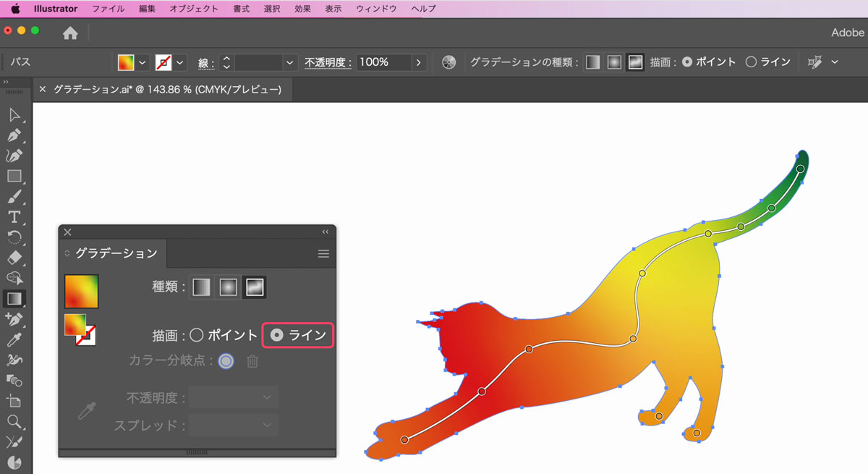Choose the Zoom tool
Image resolution: width=868 pixels, height=474 pixels.
pyautogui.click(x=14, y=420)
